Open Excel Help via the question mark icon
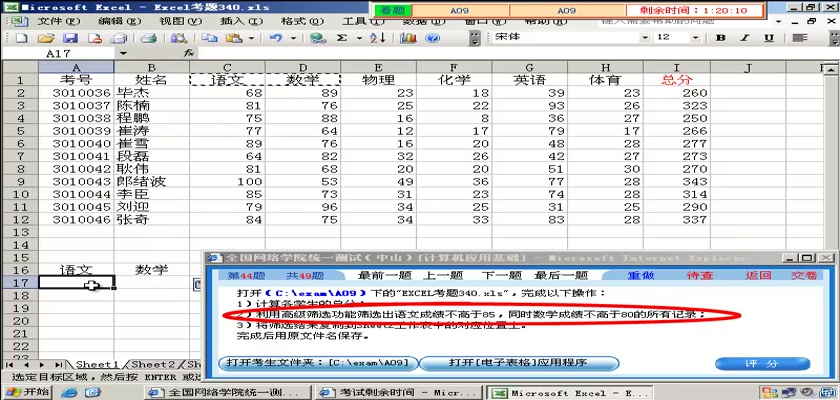 coord(432,38)
